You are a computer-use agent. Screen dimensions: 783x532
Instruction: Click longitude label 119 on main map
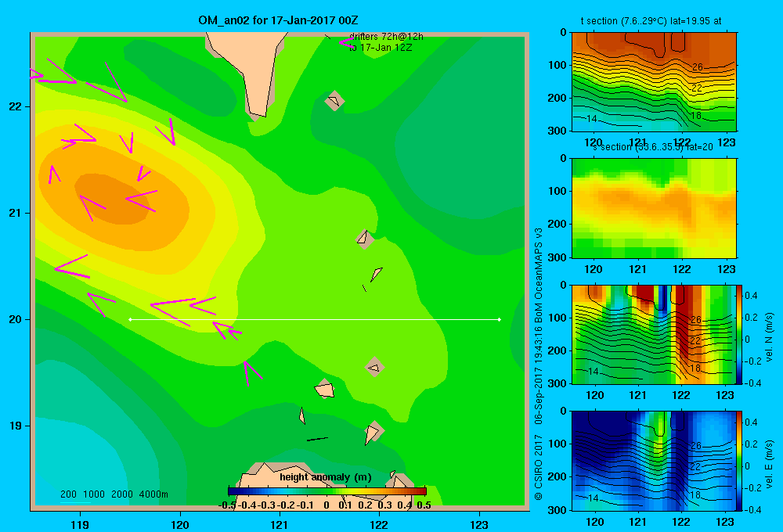click(80, 524)
